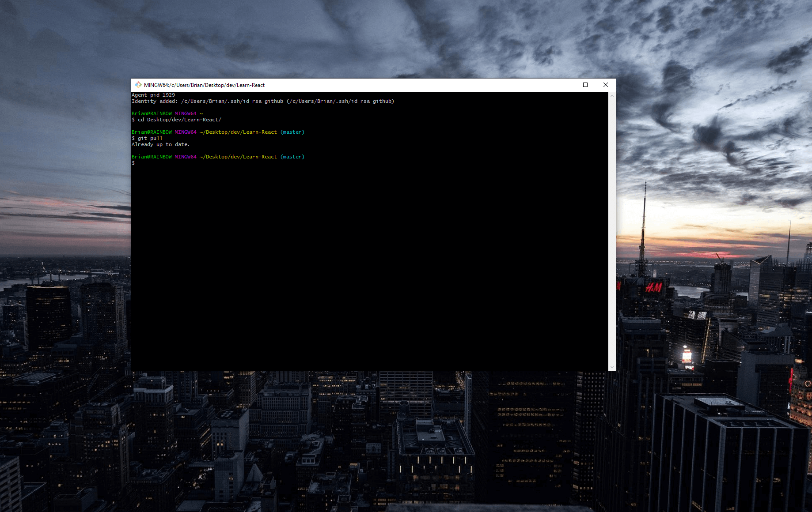Click the magenta MINGW64 label
The height and width of the screenshot is (512, 812).
(x=185, y=132)
